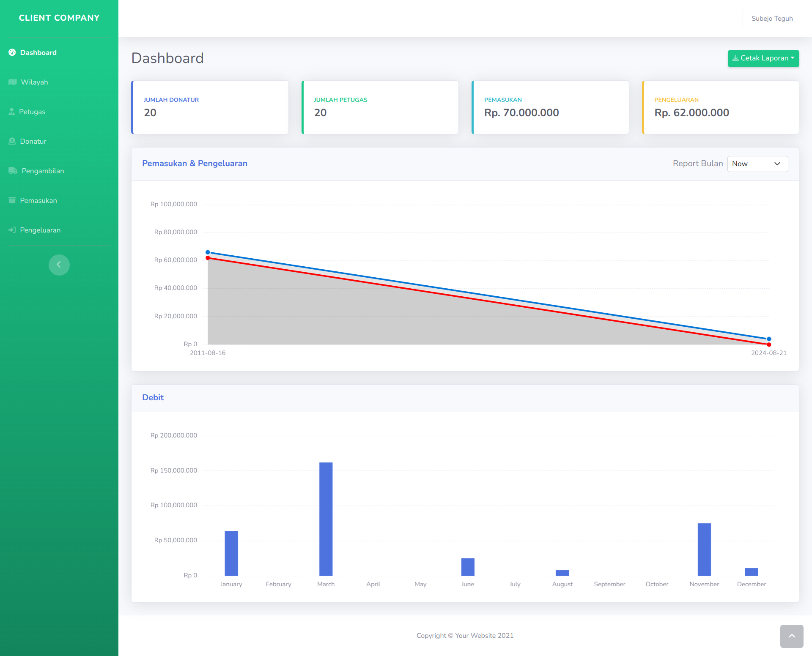Open Subejo Teguh user menu
Screen dimensions: 812x656
point(772,19)
